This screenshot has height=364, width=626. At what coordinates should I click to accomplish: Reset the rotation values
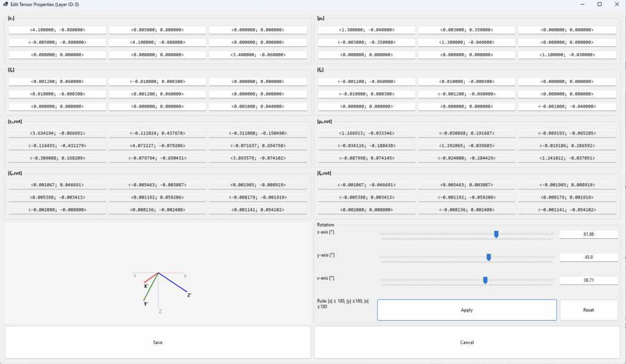point(588,310)
